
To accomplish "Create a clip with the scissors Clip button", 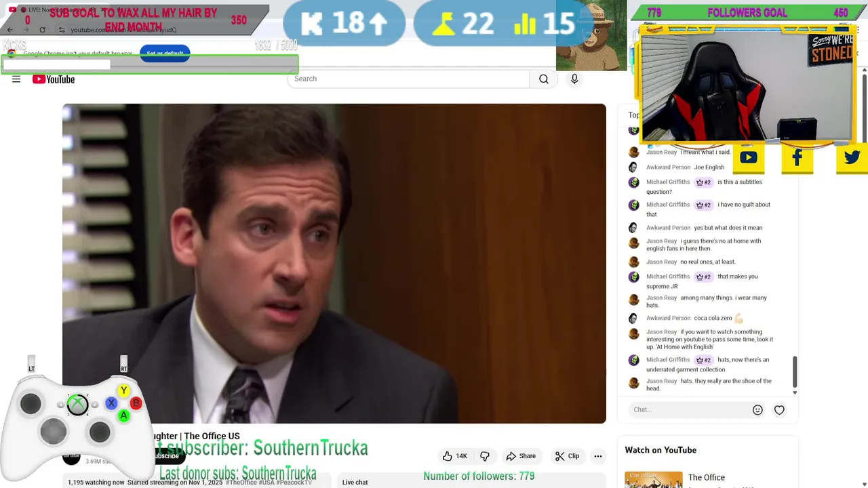I will [x=567, y=456].
